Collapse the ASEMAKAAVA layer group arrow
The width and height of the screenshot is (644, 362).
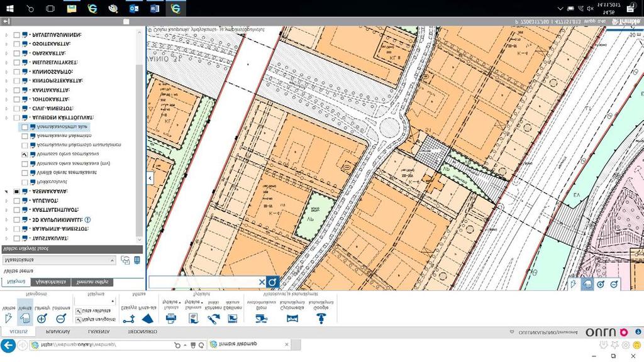6,192
